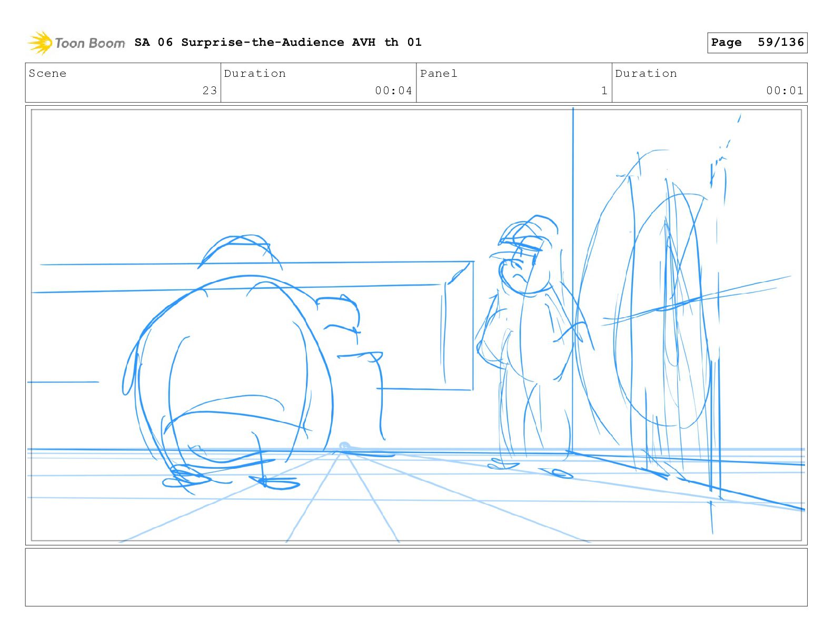Click the empty notes box below the panel
This screenshot has width=834, height=644.
click(416, 577)
